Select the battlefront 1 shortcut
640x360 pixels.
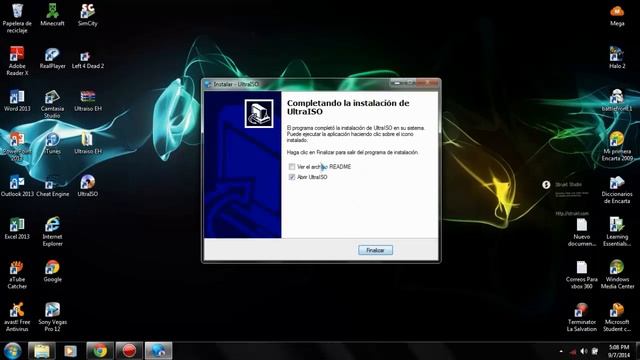[x=617, y=100]
